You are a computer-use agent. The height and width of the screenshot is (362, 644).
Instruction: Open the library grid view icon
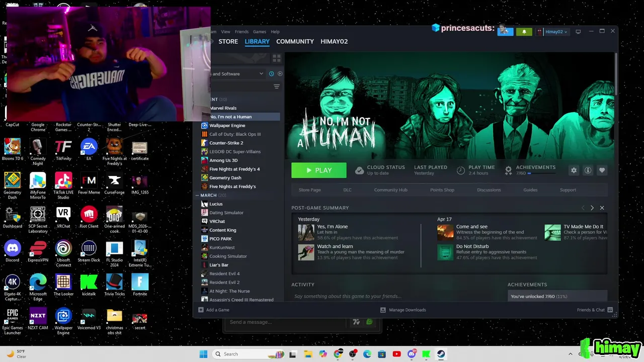tap(276, 58)
